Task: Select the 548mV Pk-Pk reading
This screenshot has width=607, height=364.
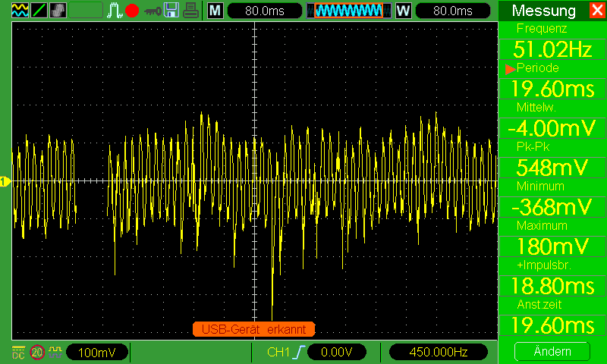Action: (552, 168)
